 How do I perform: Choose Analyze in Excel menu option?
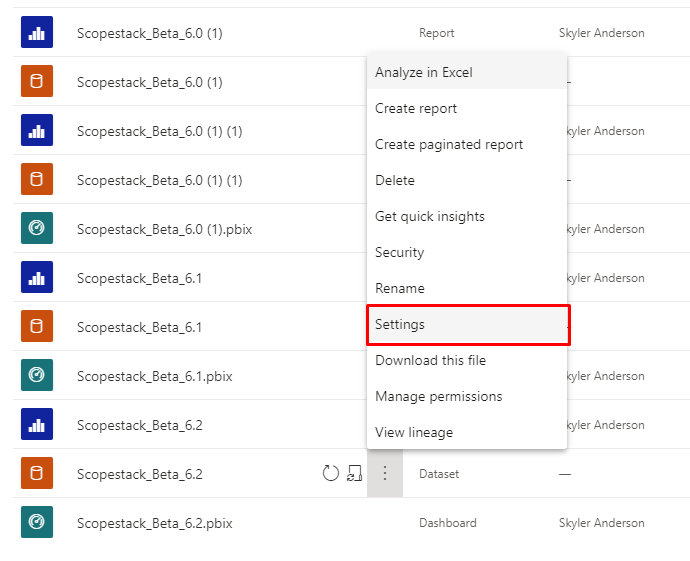click(x=467, y=72)
